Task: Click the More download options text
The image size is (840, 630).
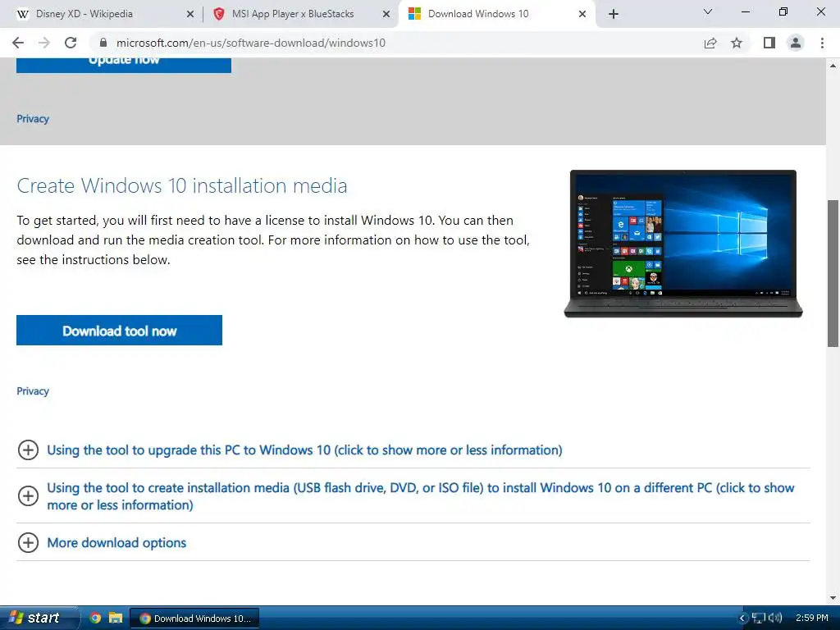Action: tap(116, 543)
